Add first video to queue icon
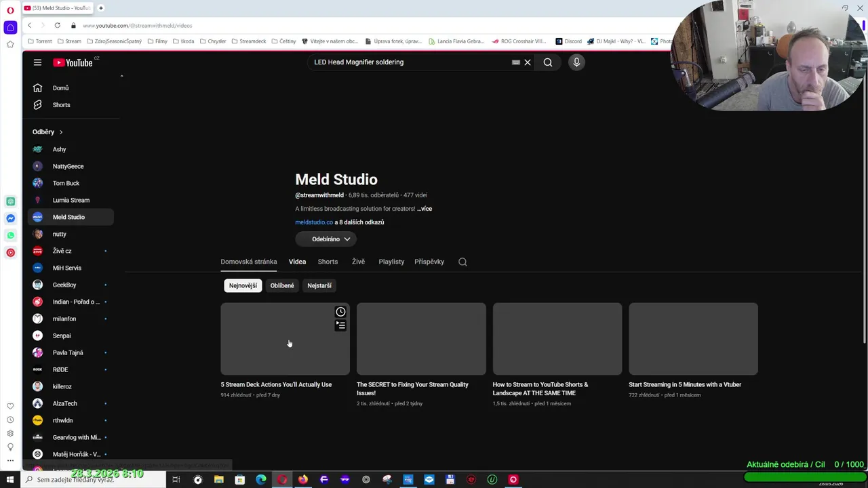 coord(340,326)
